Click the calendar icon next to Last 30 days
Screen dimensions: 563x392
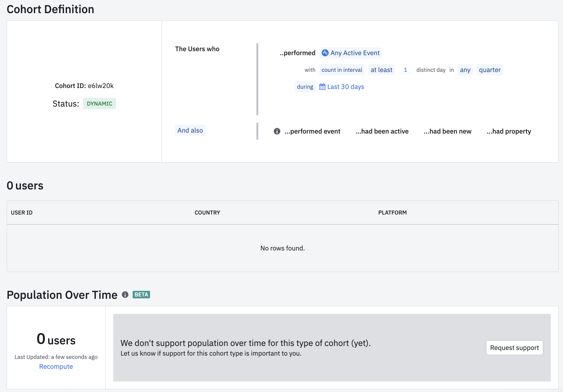coord(322,87)
